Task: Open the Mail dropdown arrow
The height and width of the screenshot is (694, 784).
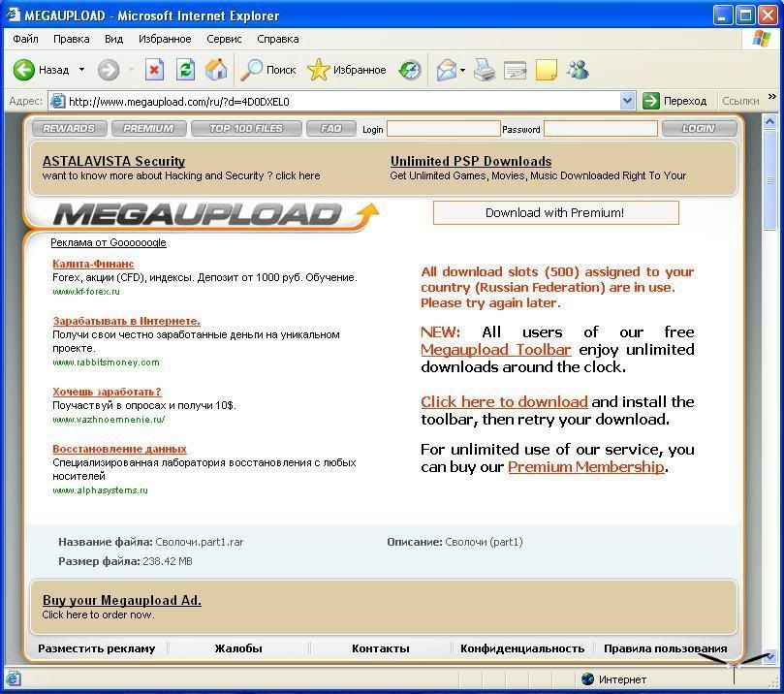Action: pos(462,70)
